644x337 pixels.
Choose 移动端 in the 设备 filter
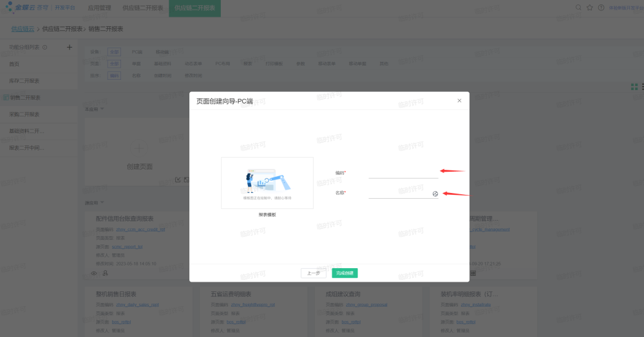[x=162, y=52]
